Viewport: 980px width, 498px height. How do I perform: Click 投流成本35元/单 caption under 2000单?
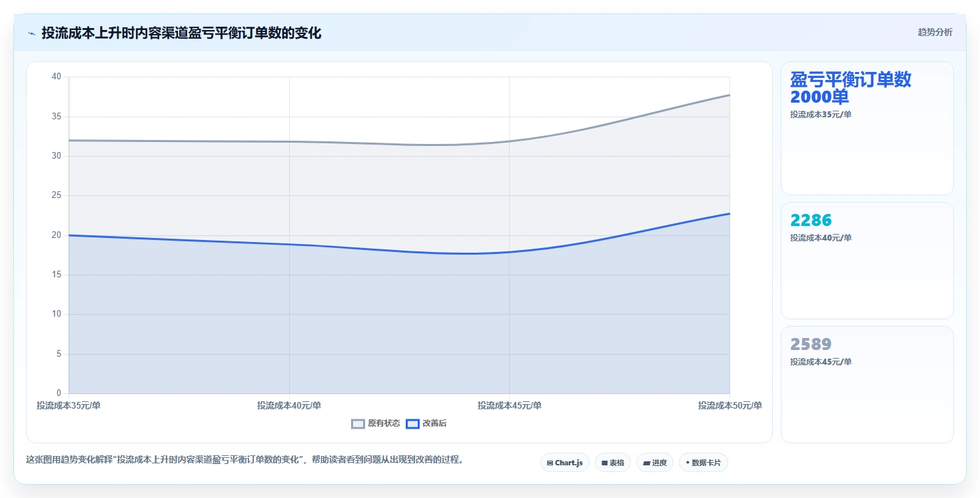pyautogui.click(x=821, y=115)
